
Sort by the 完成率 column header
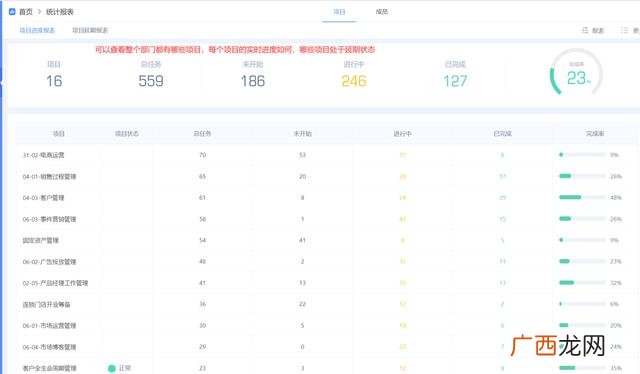point(595,134)
